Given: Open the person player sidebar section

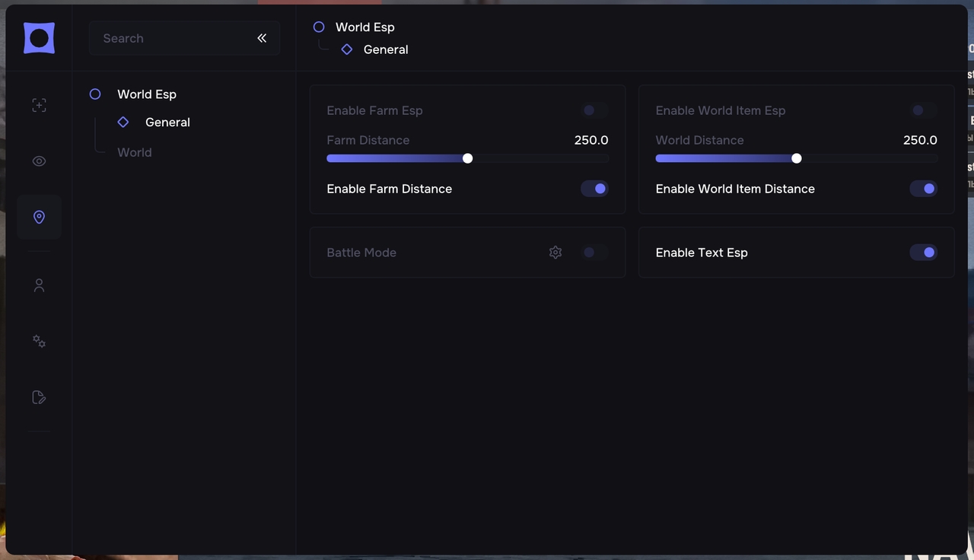Looking at the screenshot, I should pos(39,285).
